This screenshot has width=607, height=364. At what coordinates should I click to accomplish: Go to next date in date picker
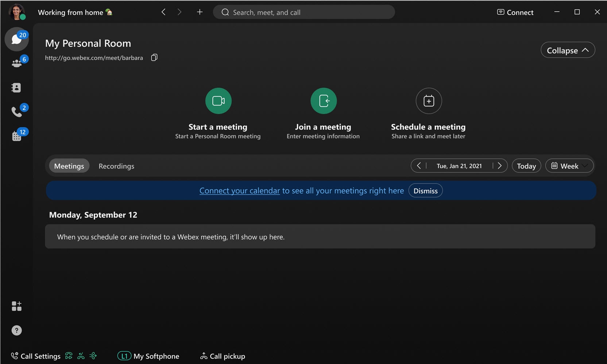click(500, 166)
